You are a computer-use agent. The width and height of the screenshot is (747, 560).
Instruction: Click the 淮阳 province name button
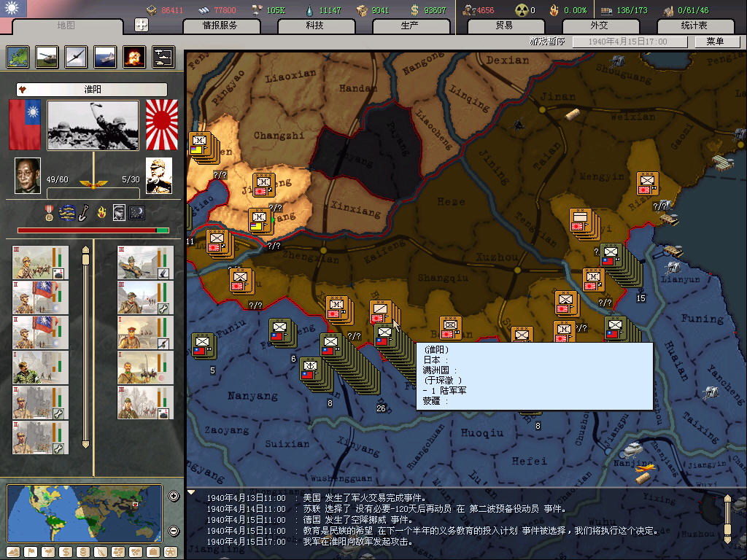(x=93, y=90)
